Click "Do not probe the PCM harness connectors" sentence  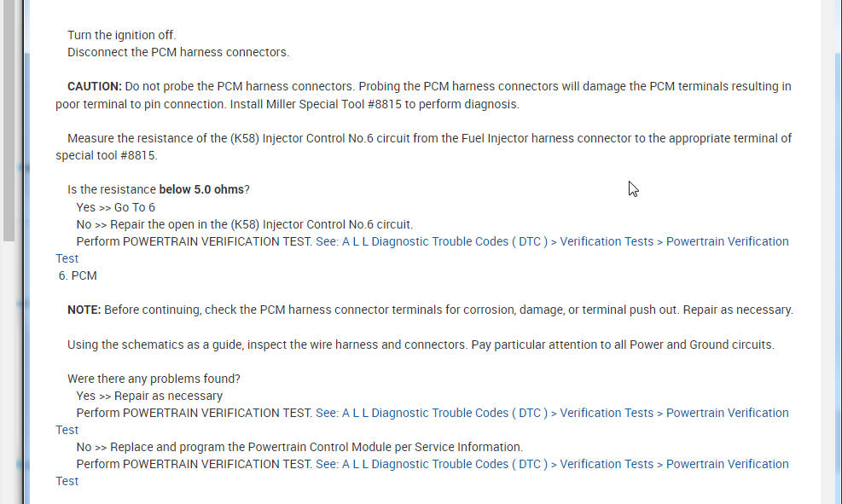[x=240, y=86]
